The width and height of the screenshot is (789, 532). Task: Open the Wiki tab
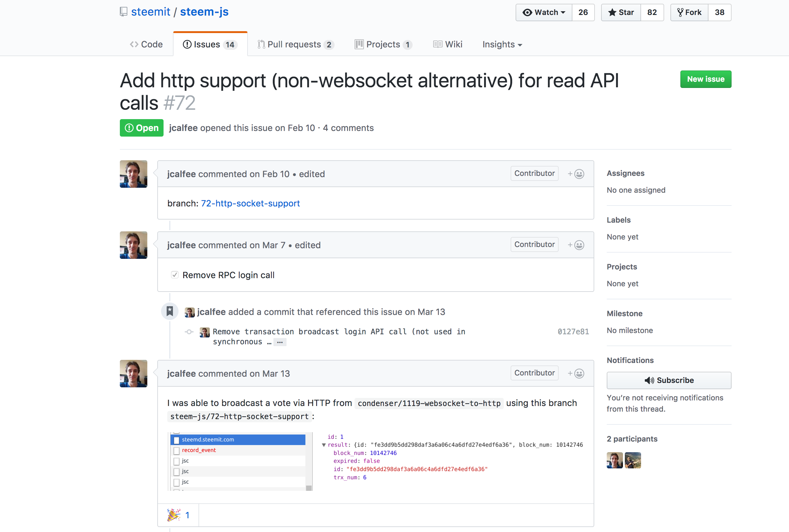click(x=448, y=45)
